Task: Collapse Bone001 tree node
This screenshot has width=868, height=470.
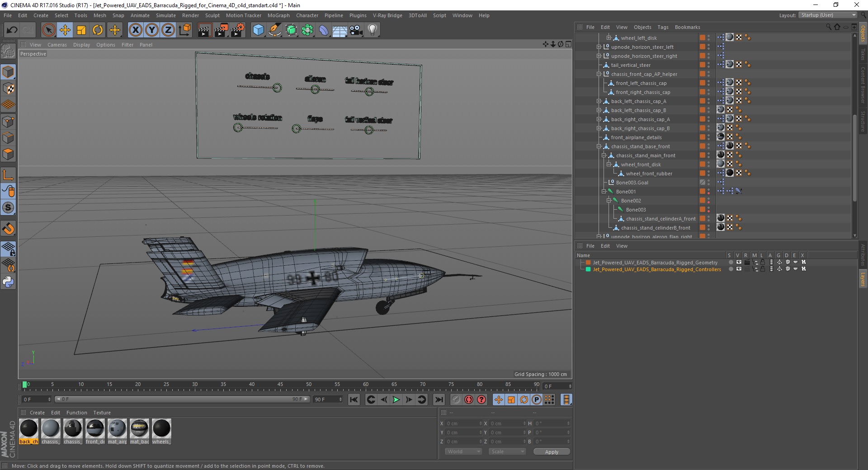Action: pos(604,192)
